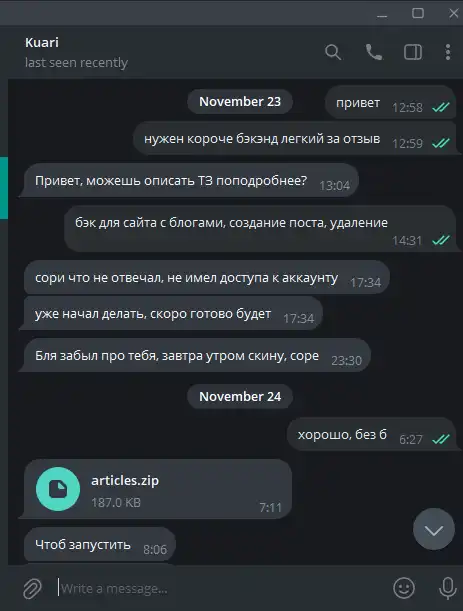
Task: Open Kuari's profile from the chat header name
Action: pos(42,42)
